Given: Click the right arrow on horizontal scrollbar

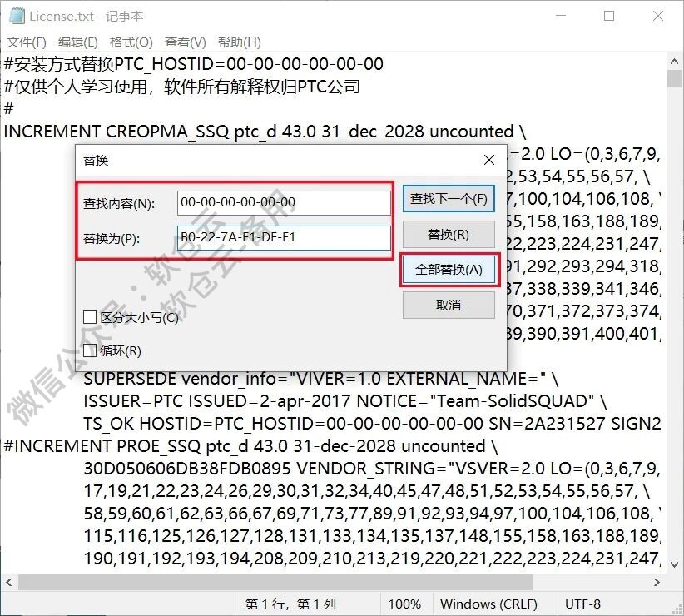Looking at the screenshot, I should (x=657, y=583).
